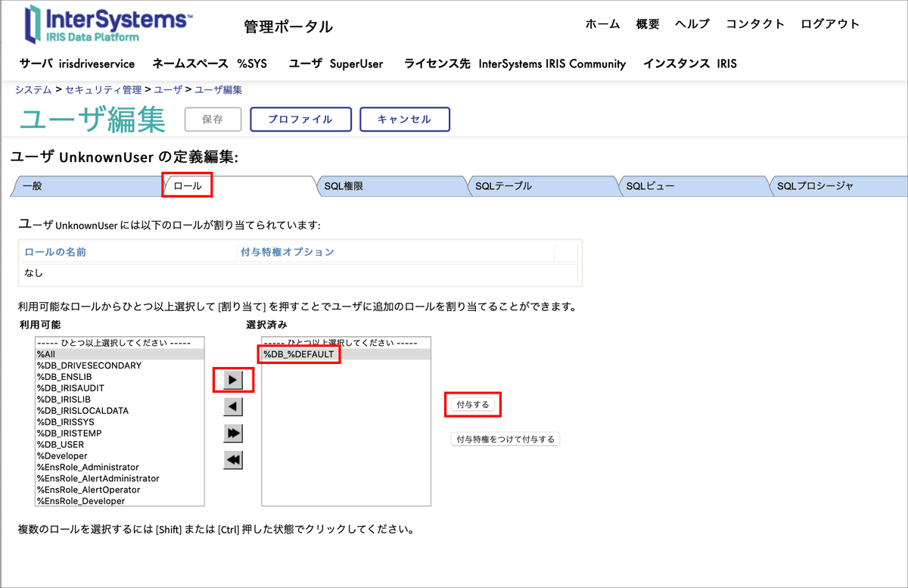Select %EnsRole_Administrator role
908x588 pixels.
(119, 467)
